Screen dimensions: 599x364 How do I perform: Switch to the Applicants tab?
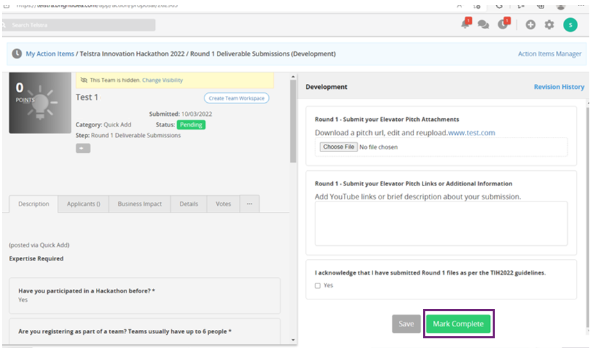click(83, 204)
